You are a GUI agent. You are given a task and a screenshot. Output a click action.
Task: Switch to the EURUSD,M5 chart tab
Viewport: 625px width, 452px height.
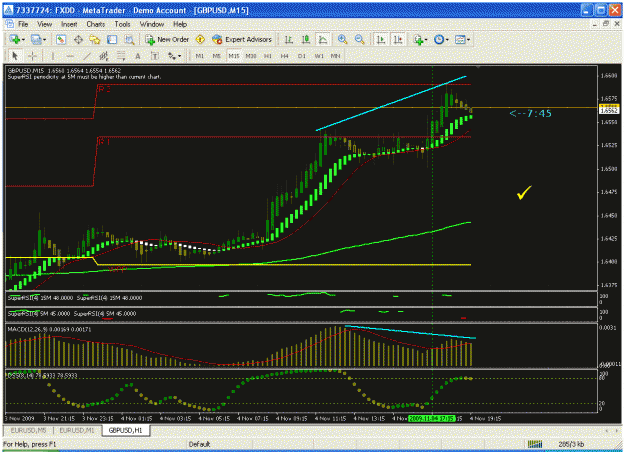(28, 430)
